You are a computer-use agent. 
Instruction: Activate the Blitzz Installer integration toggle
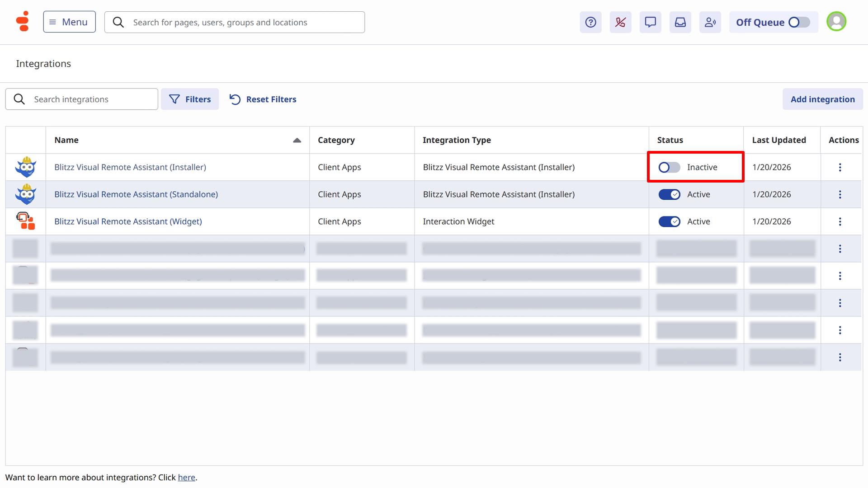[x=669, y=167]
